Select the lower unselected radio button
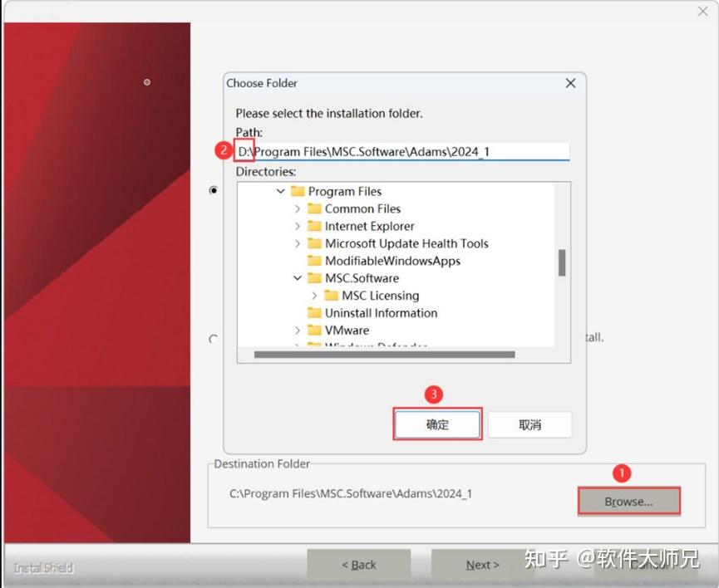 point(214,339)
